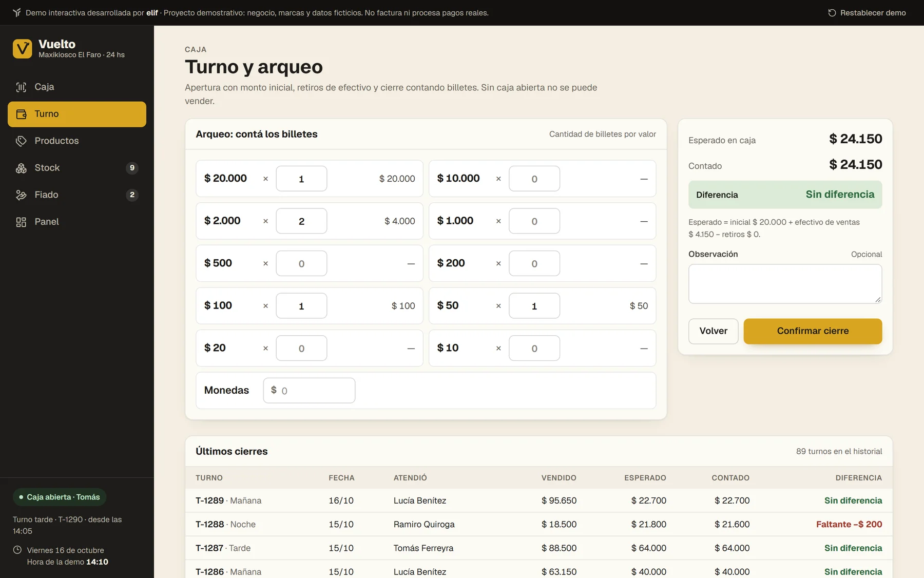Click the Vuelto logo icon
Screen dimensions: 924x578
pos(22,49)
